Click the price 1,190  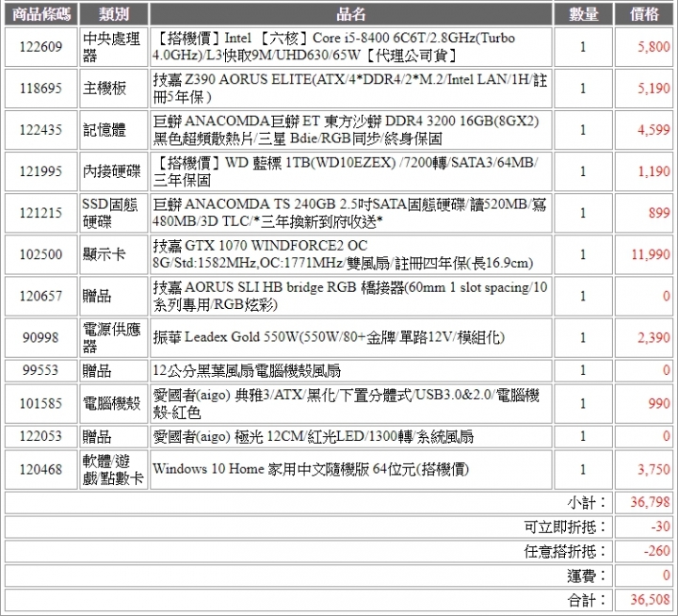654,171
